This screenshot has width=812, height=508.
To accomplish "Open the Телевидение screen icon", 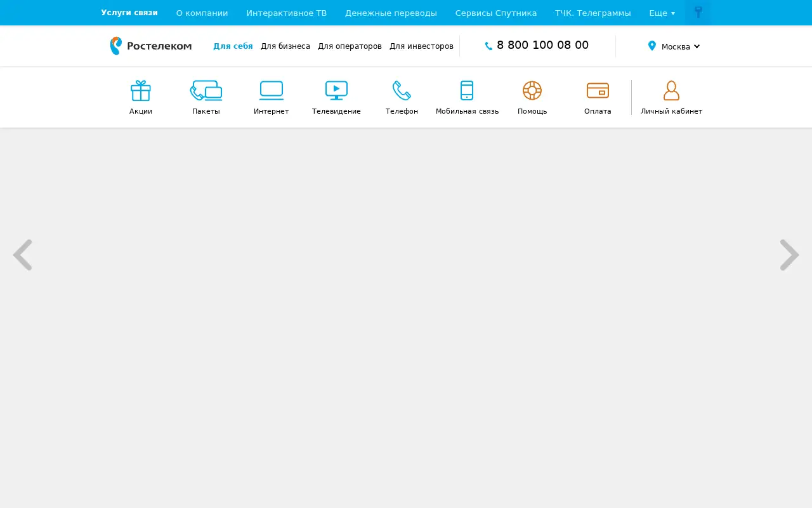I will coord(336,91).
